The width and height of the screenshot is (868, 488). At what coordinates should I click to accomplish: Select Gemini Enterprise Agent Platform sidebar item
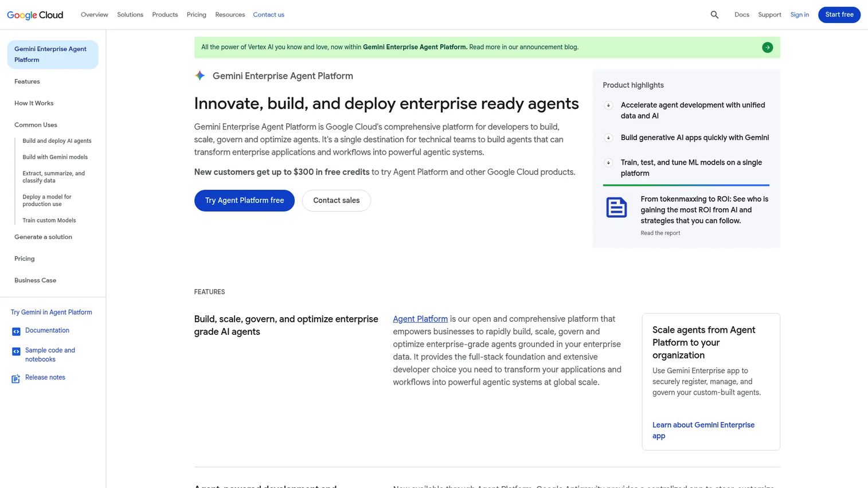53,54
